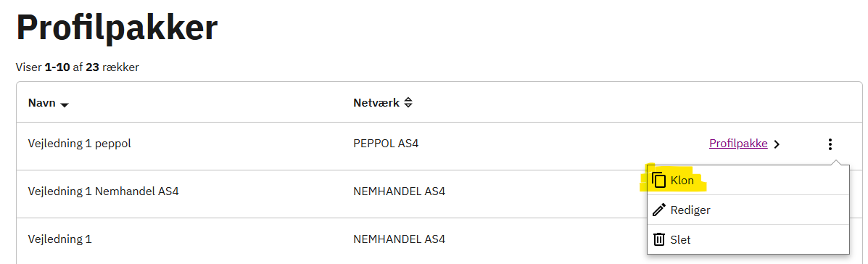The width and height of the screenshot is (868, 264).
Task: Sort by the Navn column header
Action: pyautogui.click(x=42, y=103)
